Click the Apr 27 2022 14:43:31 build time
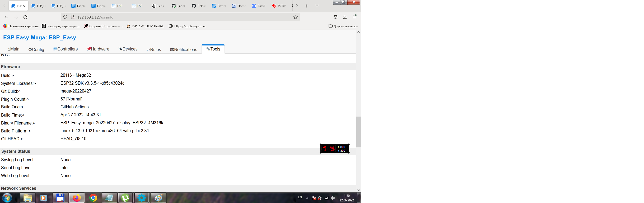The image size is (644, 203). [x=81, y=115]
